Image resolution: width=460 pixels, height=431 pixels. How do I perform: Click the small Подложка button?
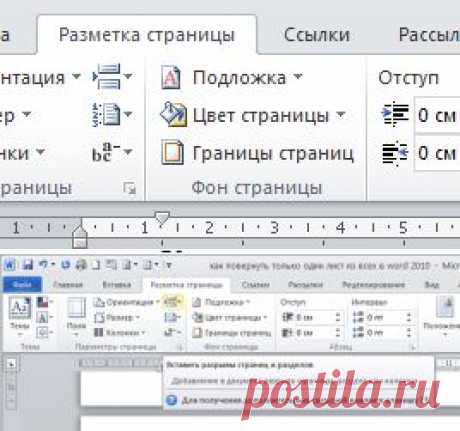[x=221, y=302]
